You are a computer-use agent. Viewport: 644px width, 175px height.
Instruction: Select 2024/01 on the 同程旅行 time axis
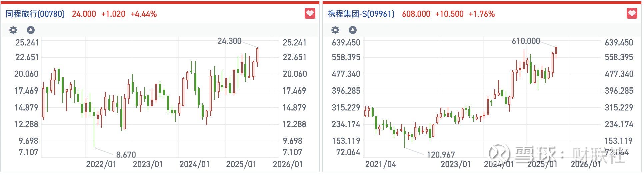pos(195,164)
